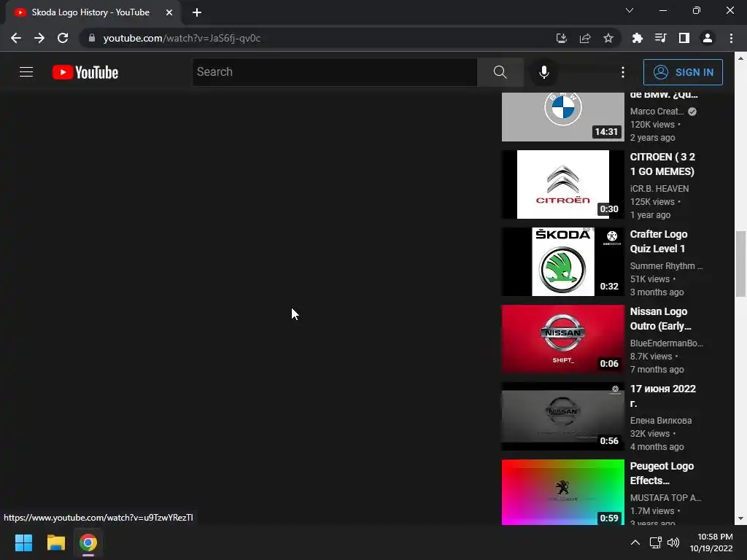Open 'CITROEN ( 3 2 1 GO MEMES)' title
747x560 pixels.
click(662, 164)
